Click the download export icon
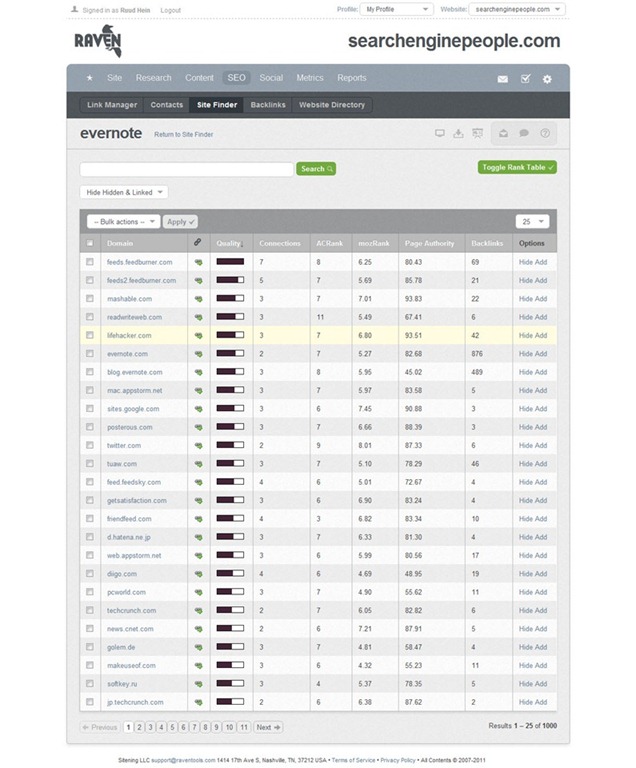The height and width of the screenshot is (768, 636). click(x=458, y=133)
